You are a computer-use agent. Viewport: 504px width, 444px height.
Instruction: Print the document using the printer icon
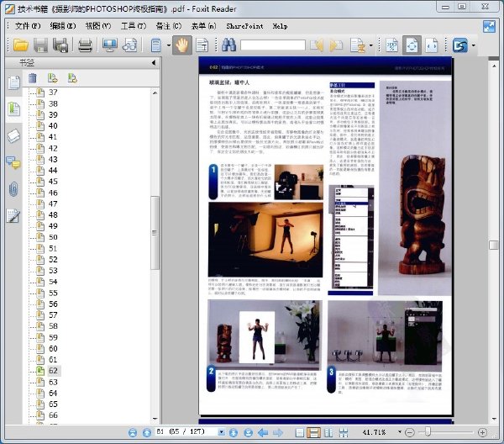85,45
